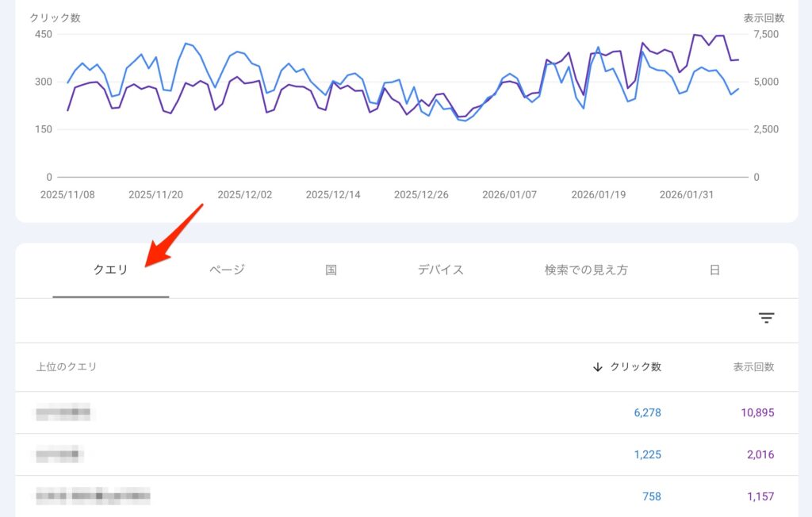
Task: Open the blurred query with 1,225 clicks
Action: [59, 455]
